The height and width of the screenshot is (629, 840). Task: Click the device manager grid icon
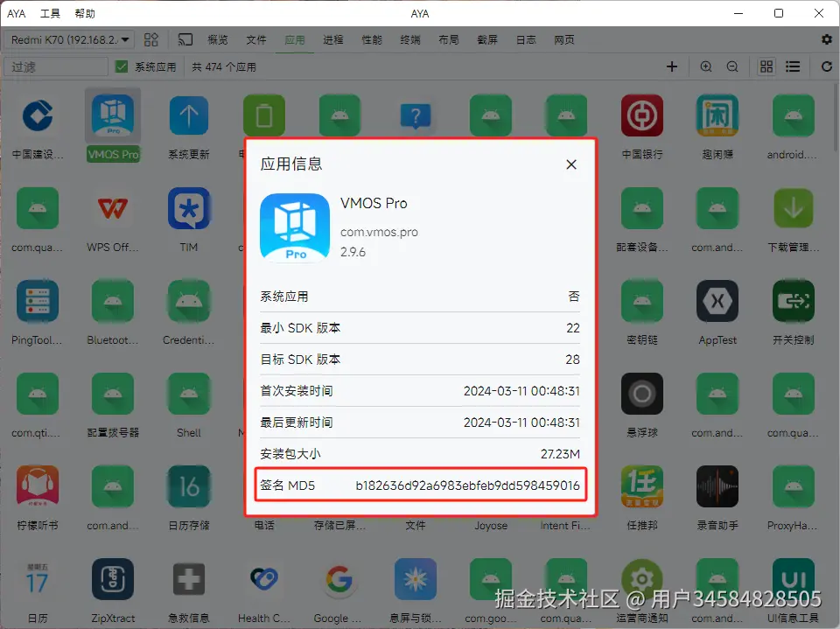(151, 39)
